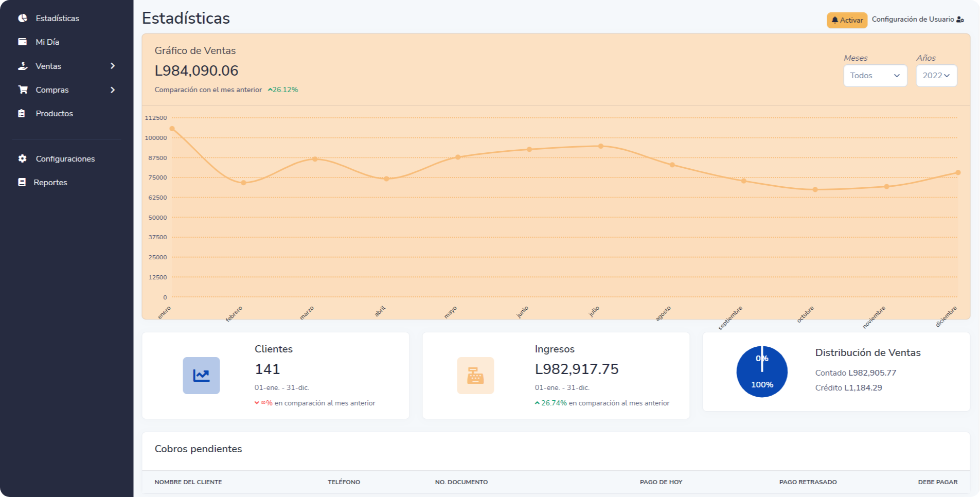980x497 pixels.
Task: Click the enero data point on chart
Action: point(172,129)
